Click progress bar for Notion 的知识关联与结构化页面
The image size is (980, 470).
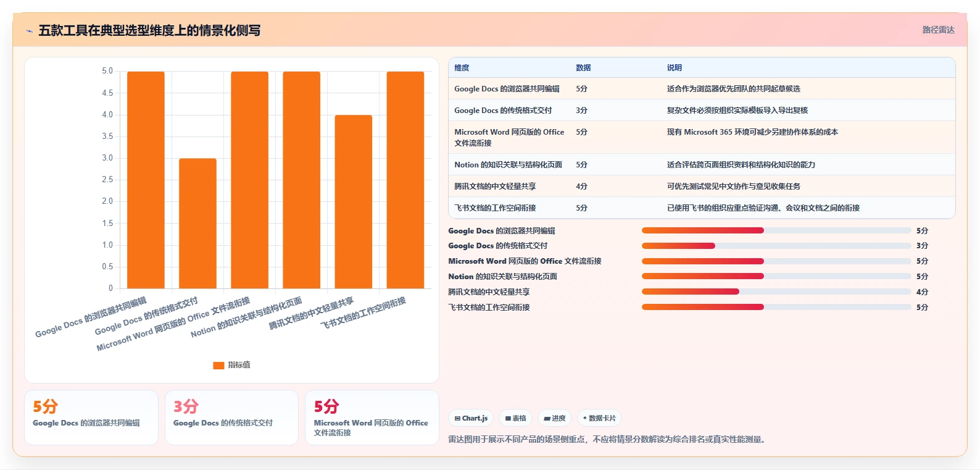(776, 276)
